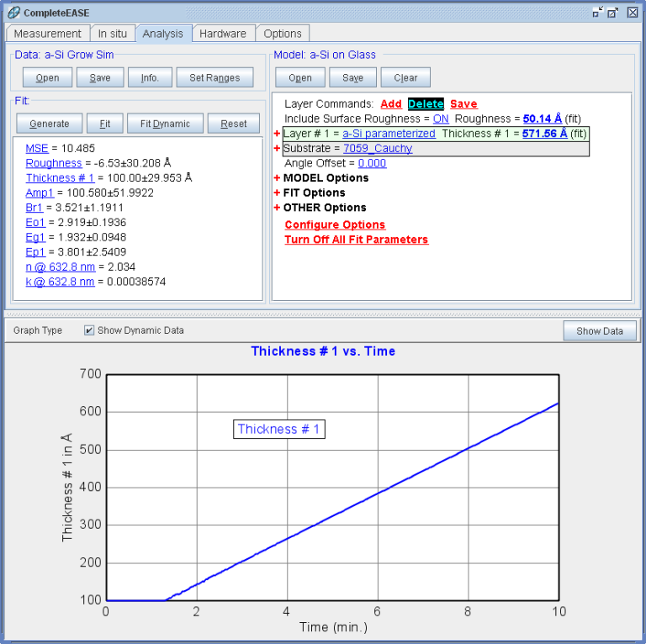Click the Thickness # 1 legend box in graph
The width and height of the screenshot is (646, 644).
(x=278, y=429)
